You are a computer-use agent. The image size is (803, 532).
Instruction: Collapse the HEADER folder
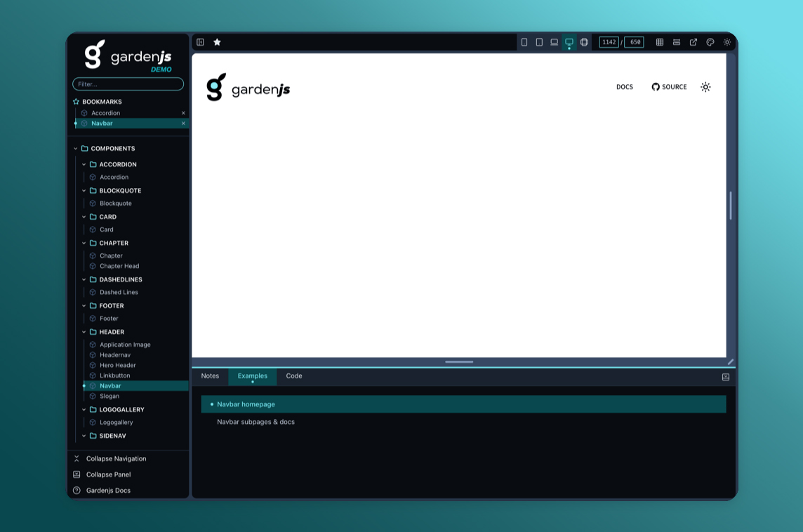point(84,332)
